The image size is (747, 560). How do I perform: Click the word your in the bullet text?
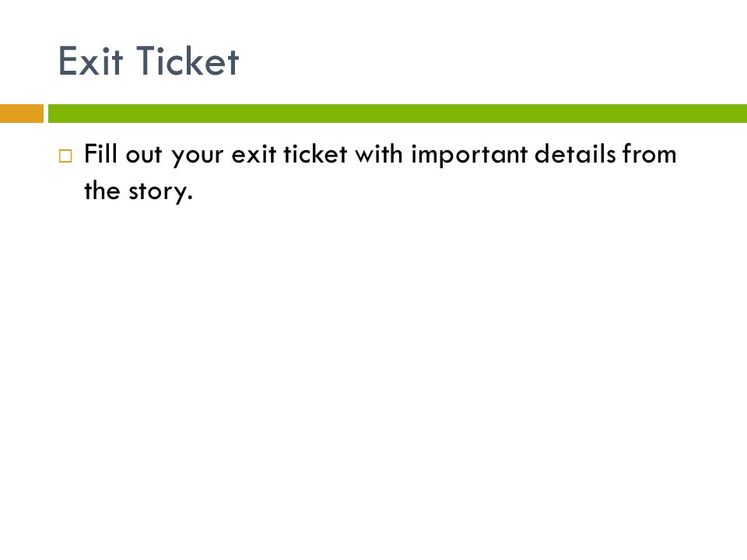pyautogui.click(x=198, y=157)
